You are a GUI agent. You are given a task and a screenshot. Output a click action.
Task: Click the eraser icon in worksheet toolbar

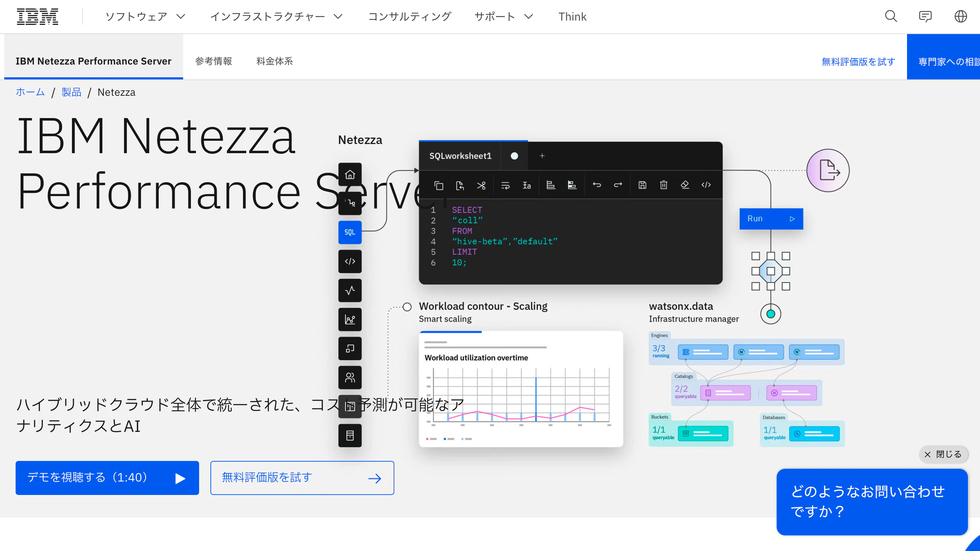(685, 185)
